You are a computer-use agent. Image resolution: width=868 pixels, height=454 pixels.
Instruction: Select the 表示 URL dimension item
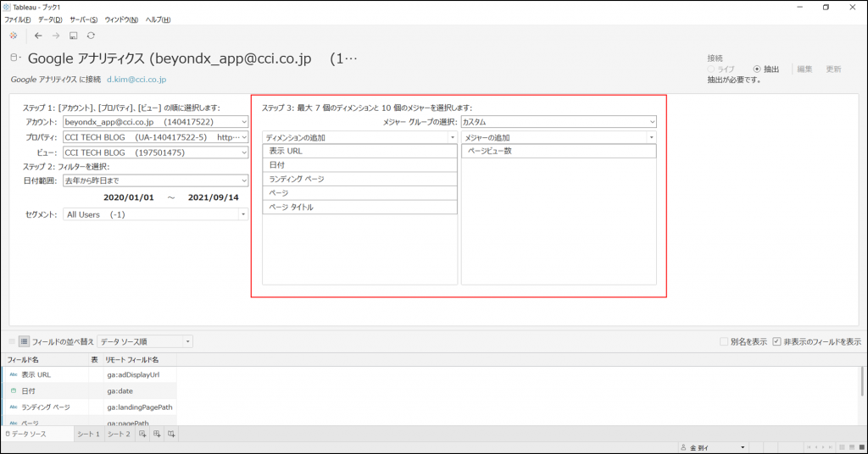359,151
